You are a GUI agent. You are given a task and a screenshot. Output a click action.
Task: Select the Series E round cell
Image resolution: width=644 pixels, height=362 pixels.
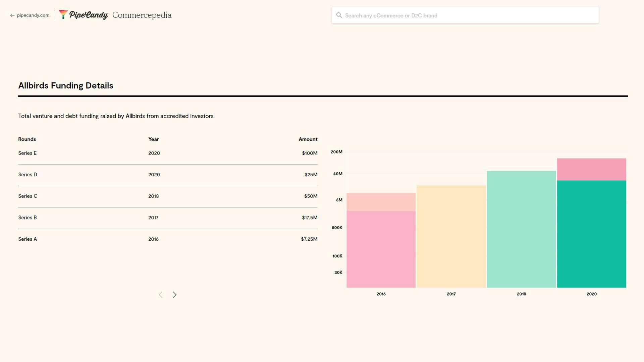click(x=28, y=153)
